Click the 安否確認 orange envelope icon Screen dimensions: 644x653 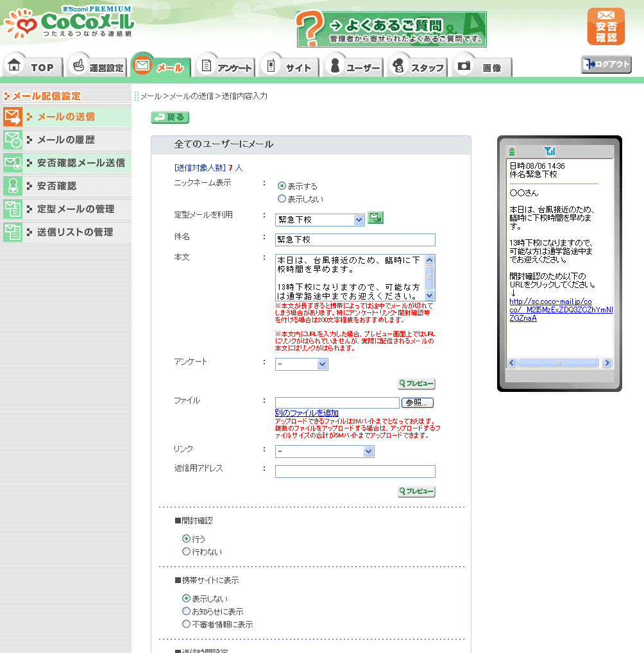pos(606,26)
